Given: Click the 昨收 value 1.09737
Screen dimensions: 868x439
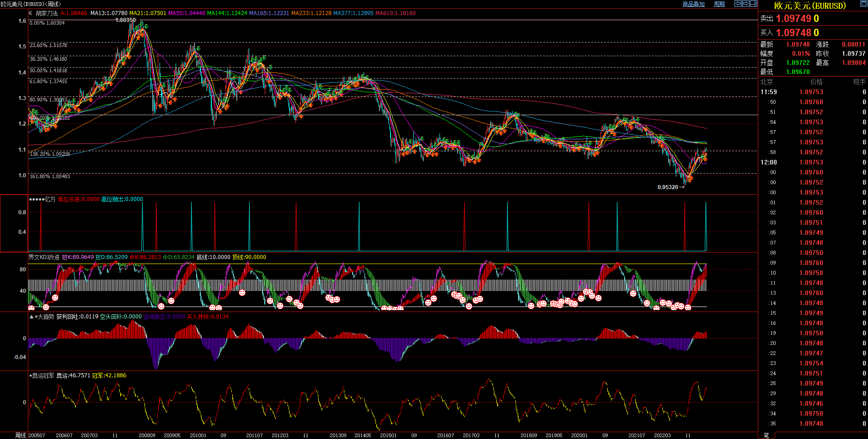Looking at the screenshot, I should 853,53.
